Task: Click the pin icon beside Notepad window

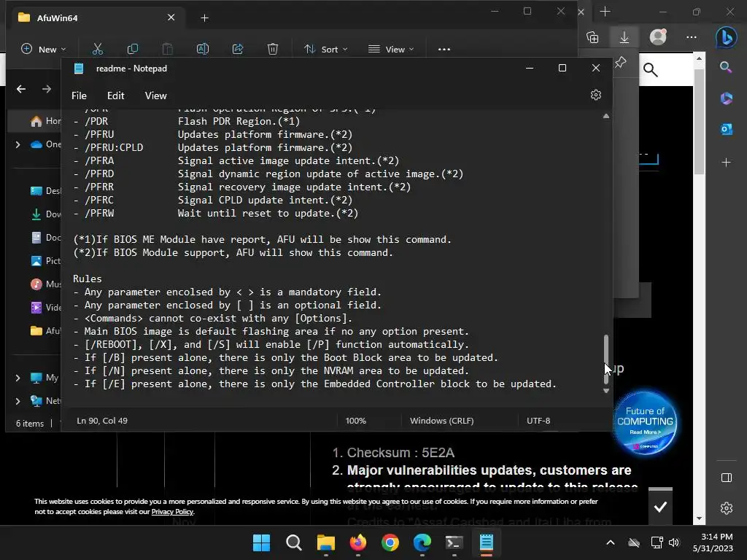Action: coord(620,63)
